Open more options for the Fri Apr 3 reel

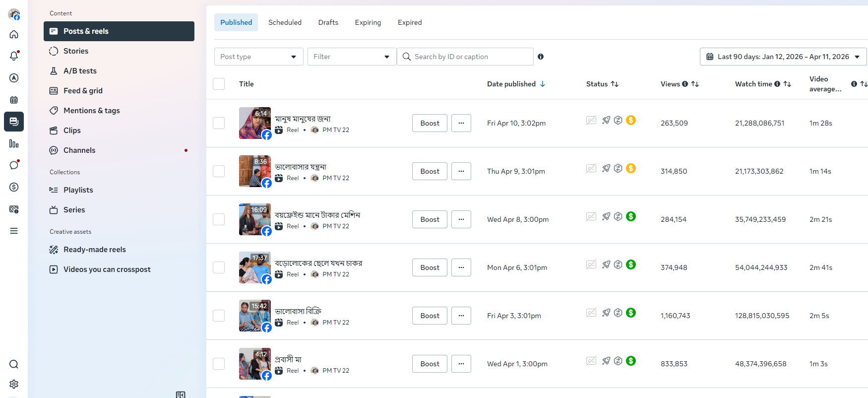pos(461,316)
